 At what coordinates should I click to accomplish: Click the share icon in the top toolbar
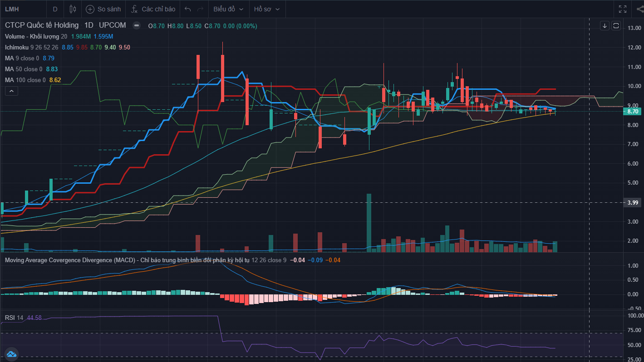click(x=640, y=9)
